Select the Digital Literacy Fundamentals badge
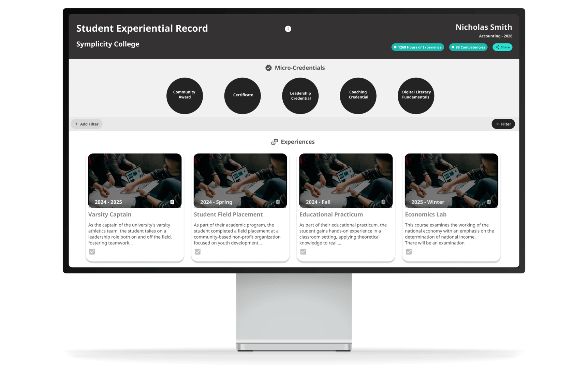Image resolution: width=588 pixels, height=374 pixels. (x=416, y=96)
